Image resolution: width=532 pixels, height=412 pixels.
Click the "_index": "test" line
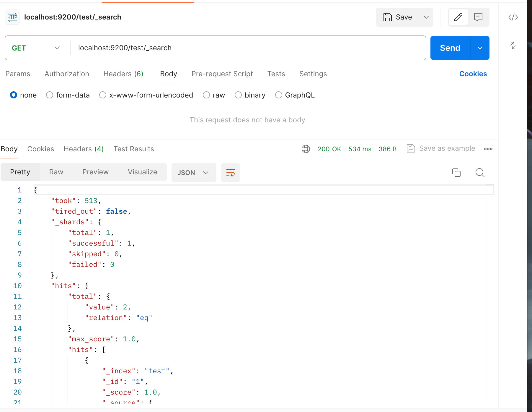click(138, 371)
